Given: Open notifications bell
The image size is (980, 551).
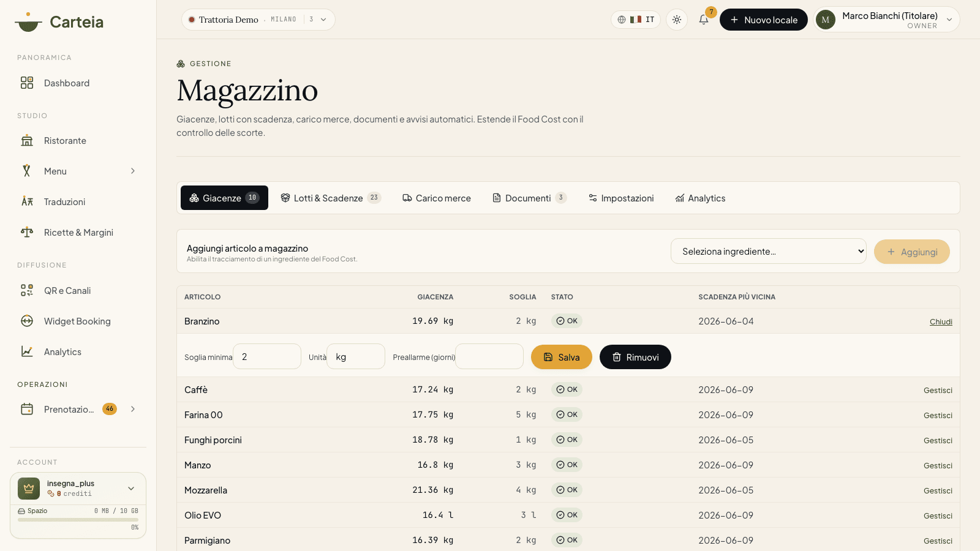Looking at the screenshot, I should coord(704,20).
